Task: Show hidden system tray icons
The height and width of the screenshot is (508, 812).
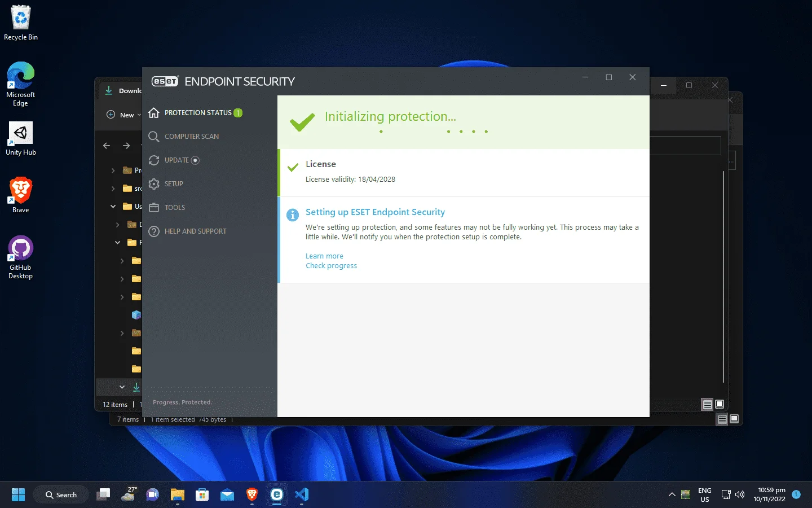Action: (672, 495)
